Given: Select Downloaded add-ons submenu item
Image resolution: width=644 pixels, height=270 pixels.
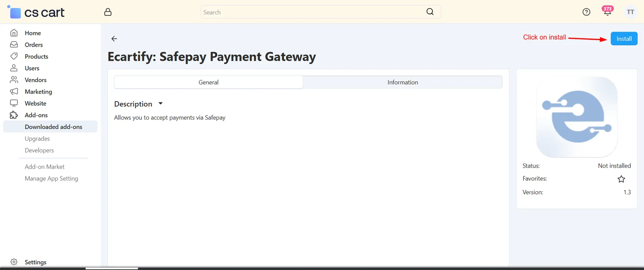Looking at the screenshot, I should coord(50,127).
